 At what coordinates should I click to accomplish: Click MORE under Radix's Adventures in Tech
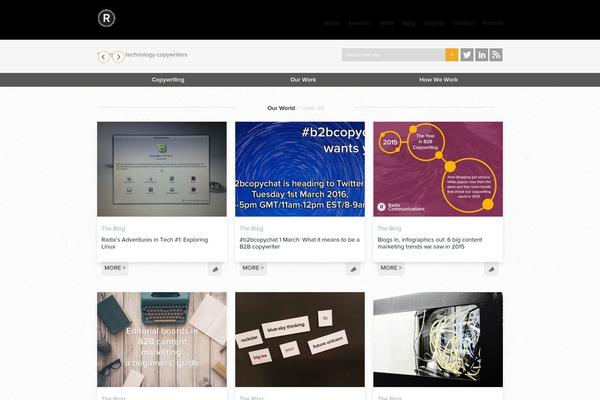[x=115, y=268]
